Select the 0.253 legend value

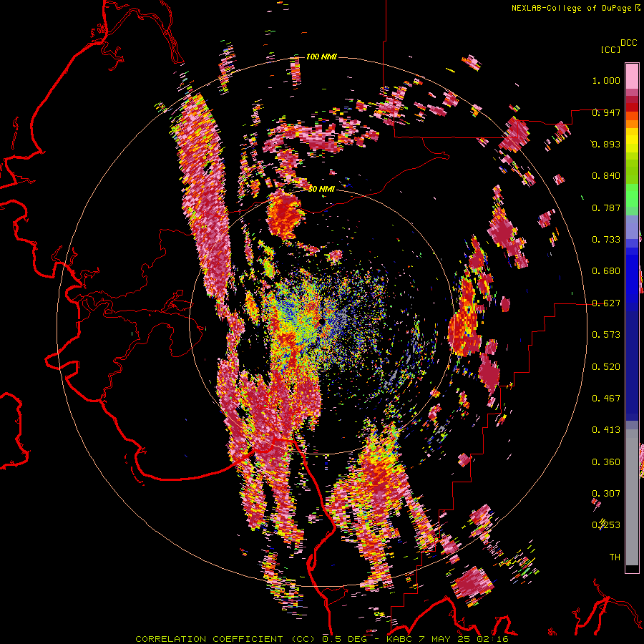(606, 525)
